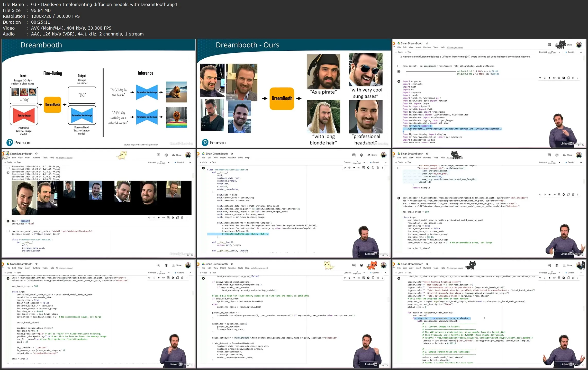Image resolution: width=588 pixels, height=370 pixels.
Task: Run the total_batch_size cell in logger.info frame
Action: click(x=399, y=278)
